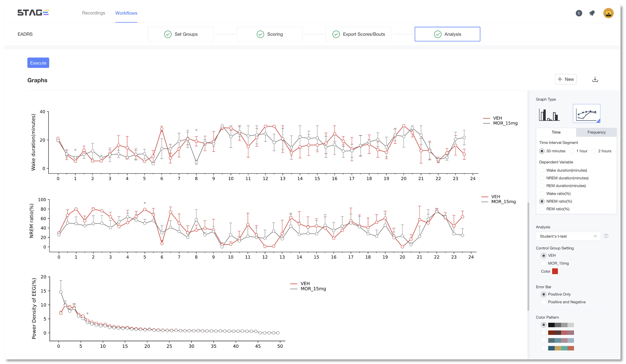Select the line chart graph type icon
This screenshot has height=364, width=626.
tap(586, 114)
